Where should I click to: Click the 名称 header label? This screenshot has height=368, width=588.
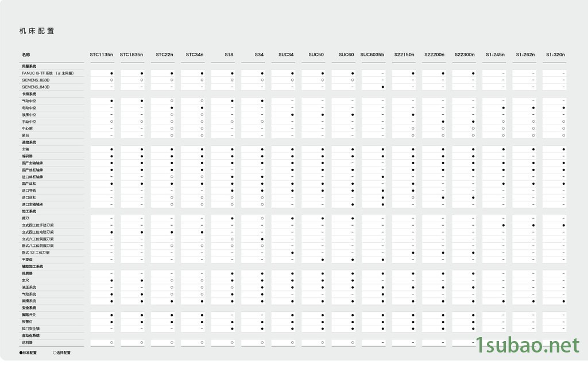26,55
